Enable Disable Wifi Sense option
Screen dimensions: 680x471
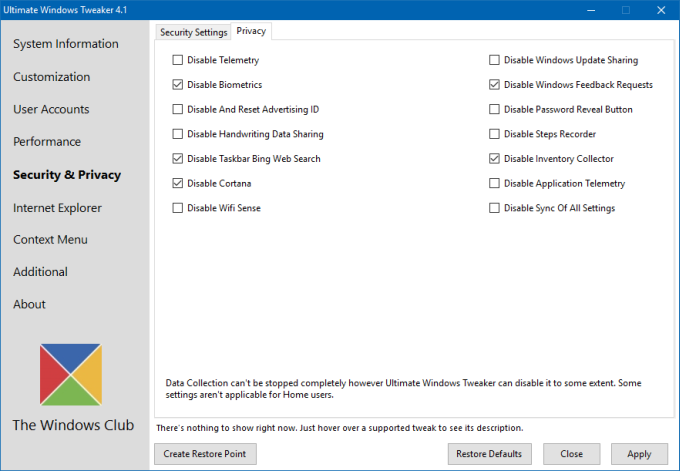tap(178, 208)
